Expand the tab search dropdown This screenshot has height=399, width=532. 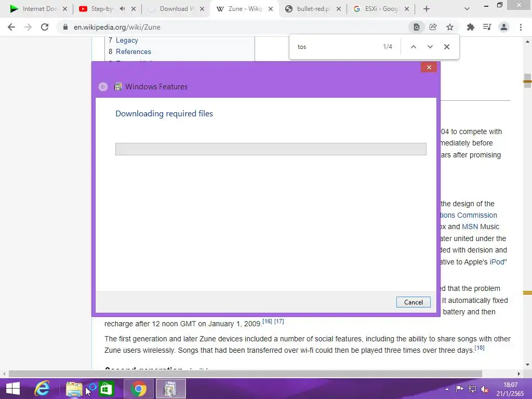[467, 9]
